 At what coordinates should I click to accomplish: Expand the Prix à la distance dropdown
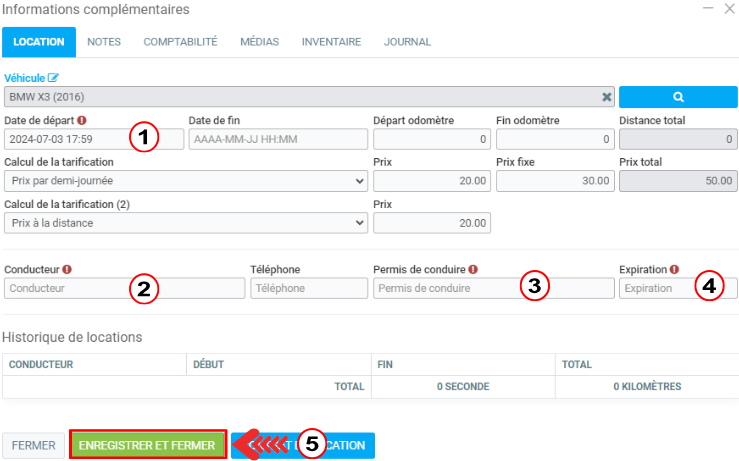pyautogui.click(x=185, y=223)
